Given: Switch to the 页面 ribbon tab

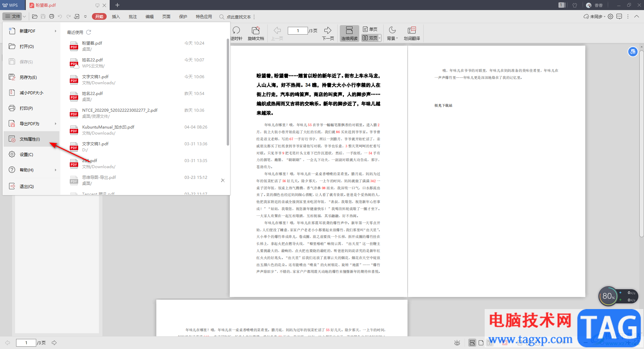Looking at the screenshot, I should pos(166,16).
